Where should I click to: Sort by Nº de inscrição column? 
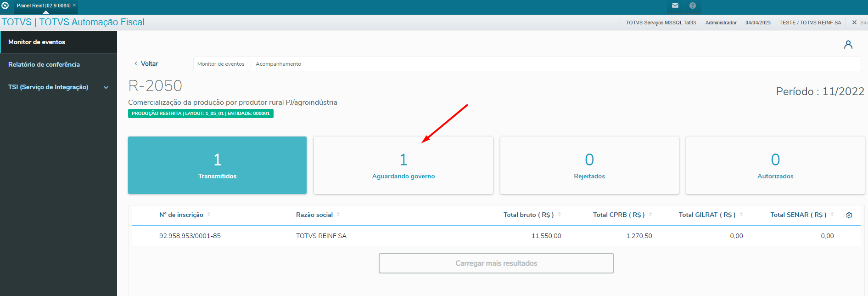tap(185, 215)
